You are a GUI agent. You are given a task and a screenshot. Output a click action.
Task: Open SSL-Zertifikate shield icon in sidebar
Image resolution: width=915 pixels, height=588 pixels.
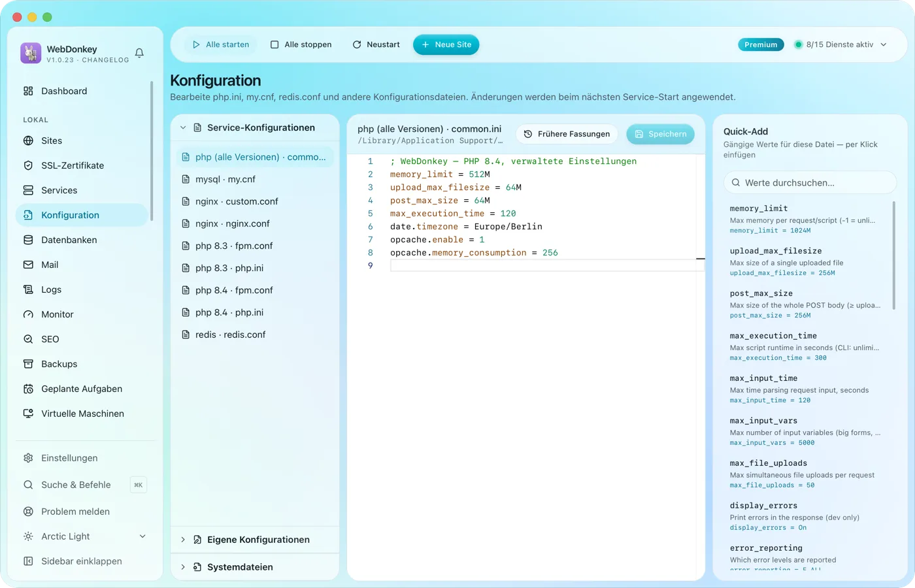(x=28, y=165)
